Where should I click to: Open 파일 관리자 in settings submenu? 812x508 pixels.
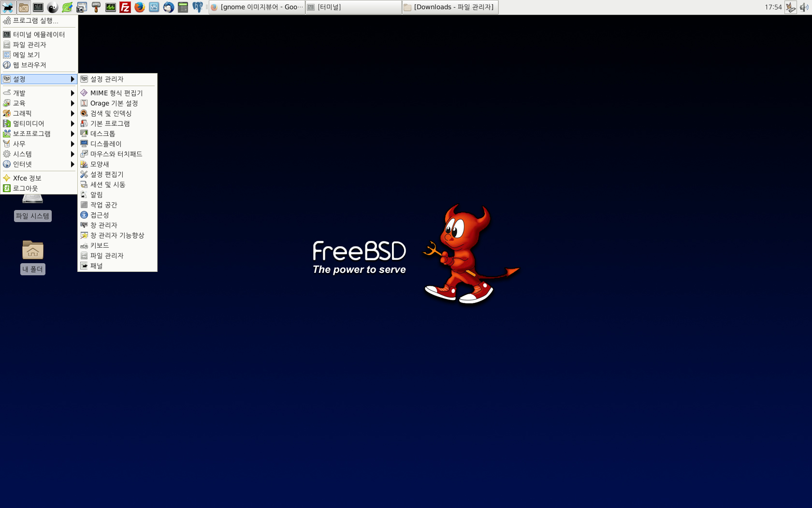tap(117, 255)
